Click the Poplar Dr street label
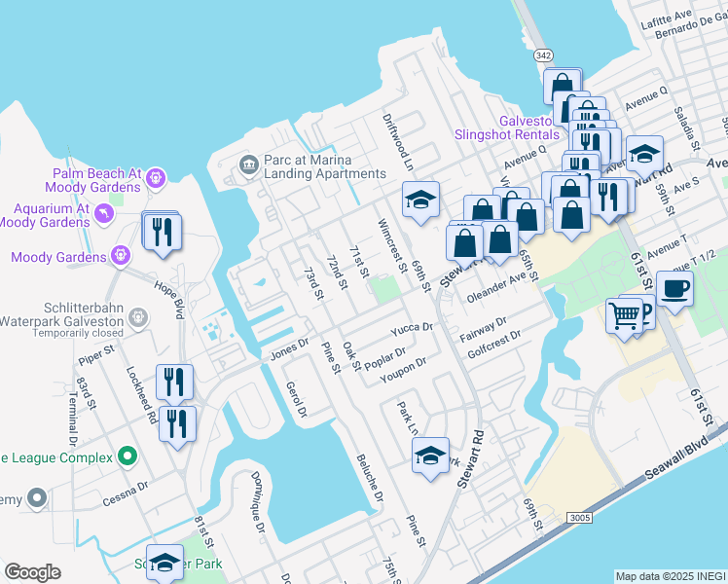This screenshot has height=584, width=728. click(x=385, y=358)
